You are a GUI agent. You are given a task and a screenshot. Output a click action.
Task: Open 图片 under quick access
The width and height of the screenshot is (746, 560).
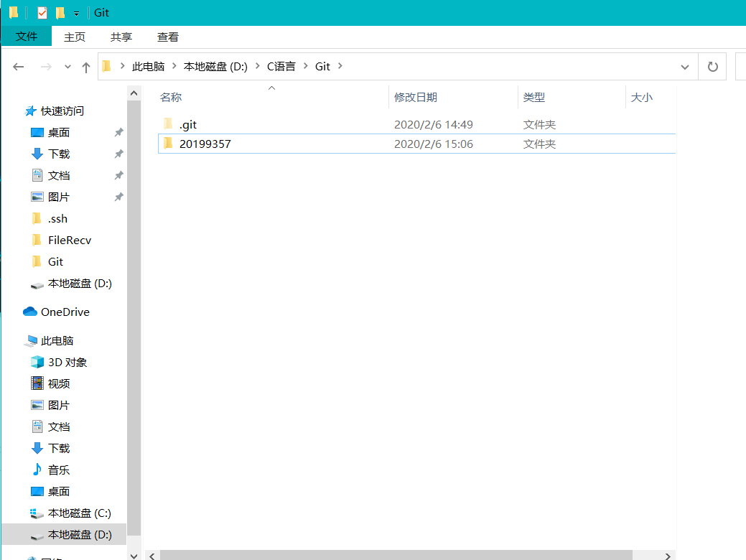point(59,197)
